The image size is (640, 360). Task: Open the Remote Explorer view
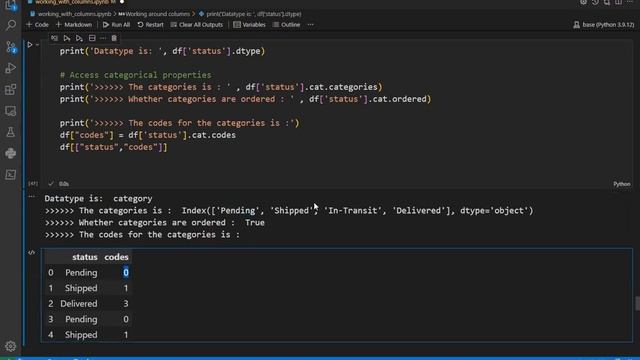(x=11, y=111)
